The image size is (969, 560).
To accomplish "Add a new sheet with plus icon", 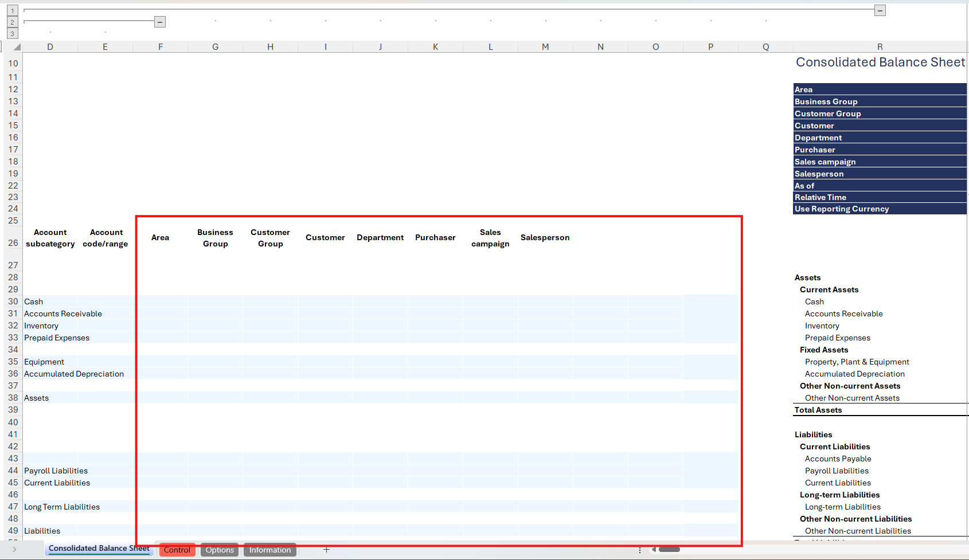I will tap(326, 550).
